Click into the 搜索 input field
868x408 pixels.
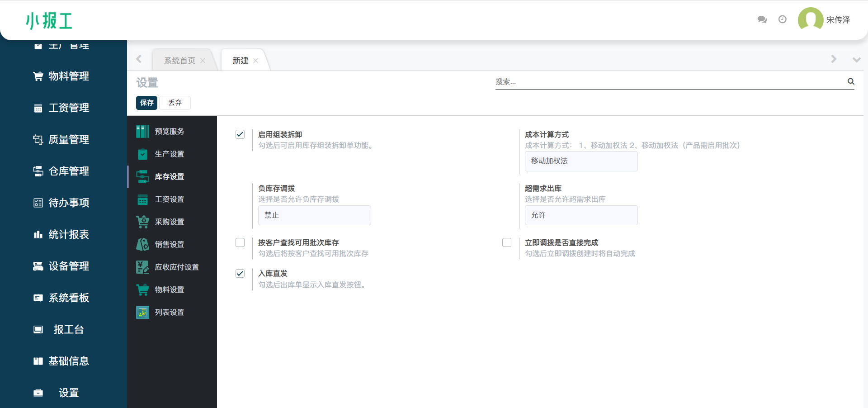tap(669, 81)
